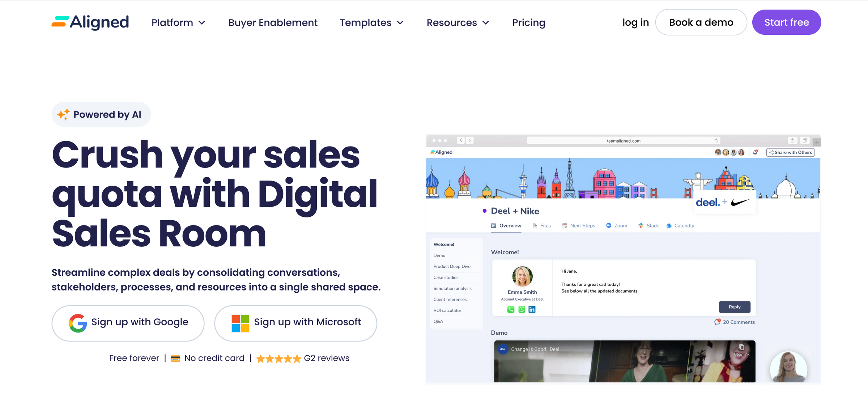Select Client references in sidebar

tap(450, 299)
